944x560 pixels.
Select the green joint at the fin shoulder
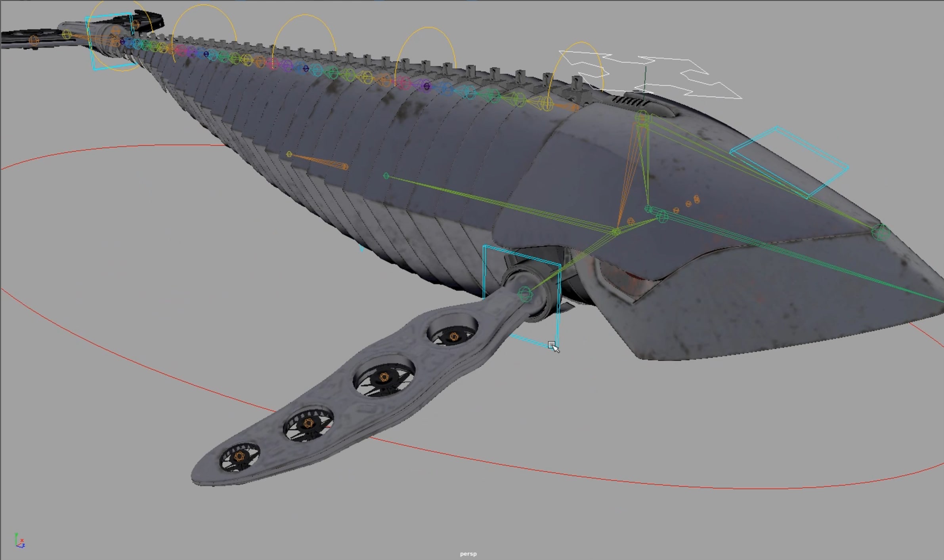(525, 294)
